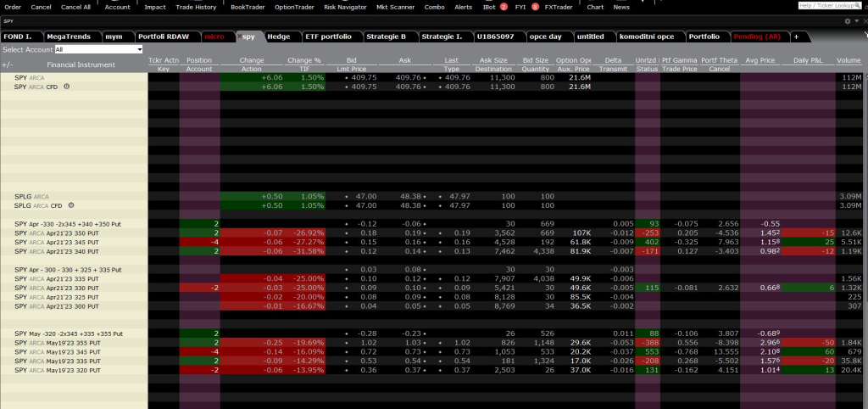
Task: Open a Chart from the toolbar
Action: pyautogui.click(x=595, y=7)
